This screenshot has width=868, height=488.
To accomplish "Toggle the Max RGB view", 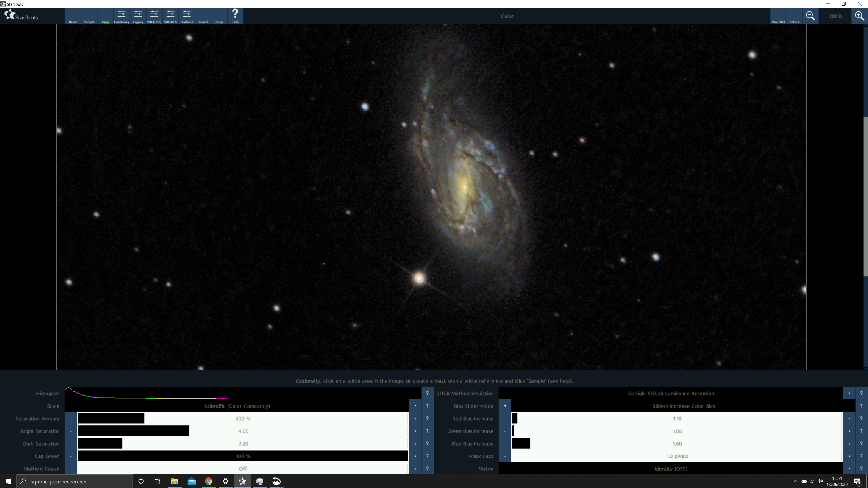I will 778,16.
